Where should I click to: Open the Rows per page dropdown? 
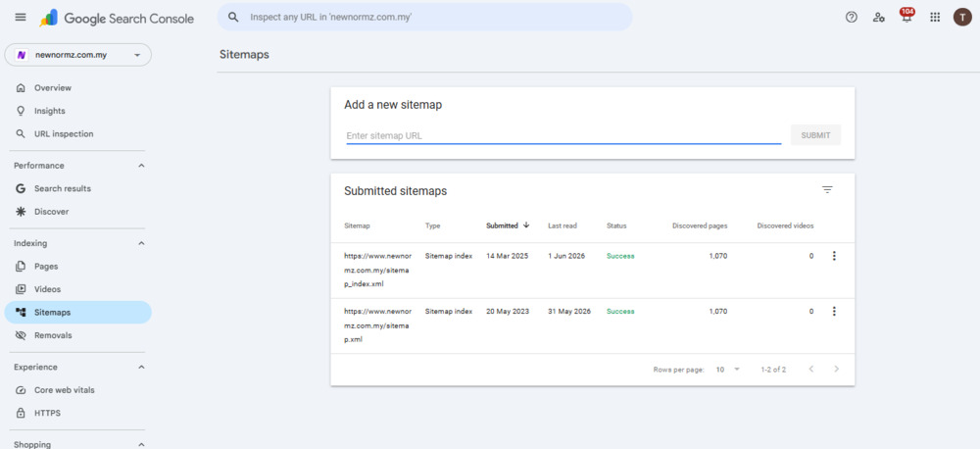[728, 370]
